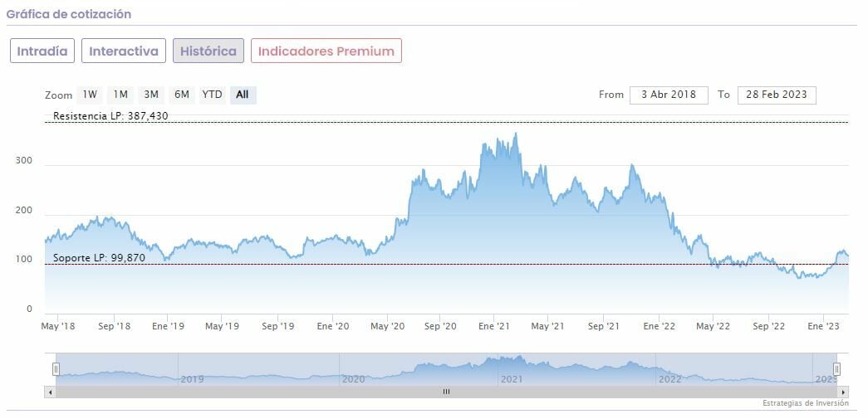The height and width of the screenshot is (419, 868).
Task: Open the Estrategias de Inversión credit link
Action: coord(805,403)
